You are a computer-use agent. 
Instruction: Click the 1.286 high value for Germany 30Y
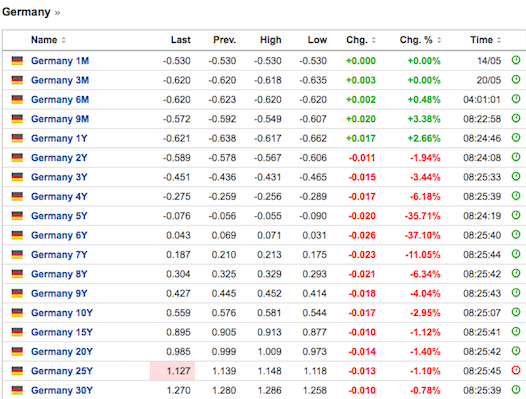pyautogui.click(x=269, y=390)
